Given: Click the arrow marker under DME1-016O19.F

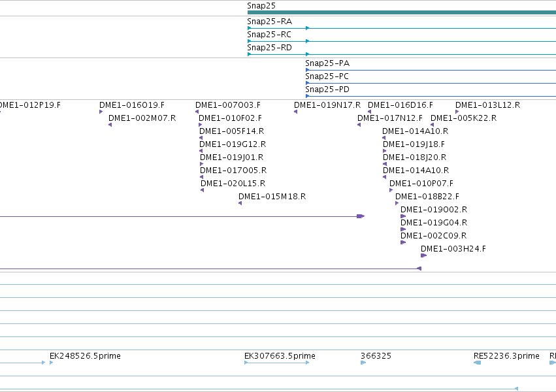Looking at the screenshot, I should point(101,112).
